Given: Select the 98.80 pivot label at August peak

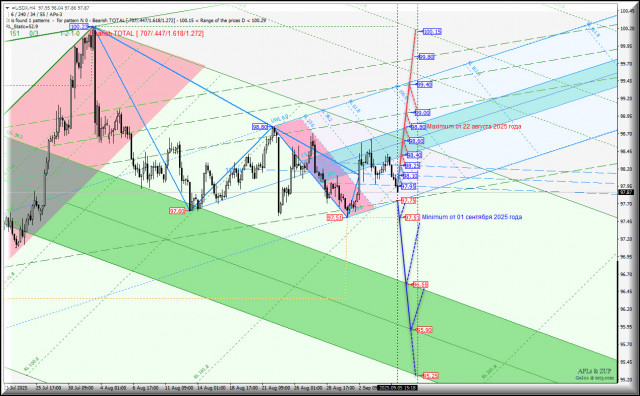Looking at the screenshot, I should click(x=260, y=127).
